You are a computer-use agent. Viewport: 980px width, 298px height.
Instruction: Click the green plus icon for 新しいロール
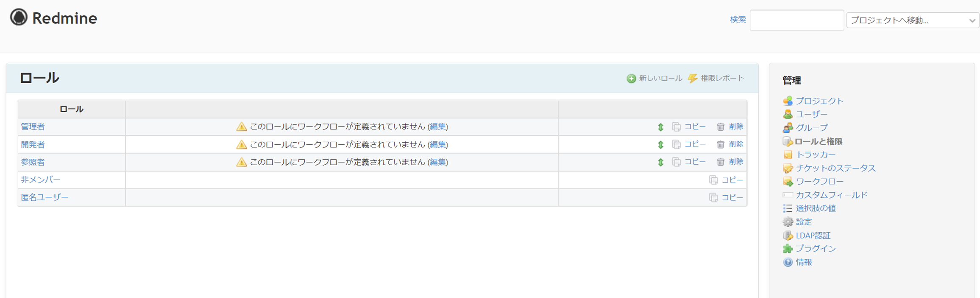[x=631, y=79]
